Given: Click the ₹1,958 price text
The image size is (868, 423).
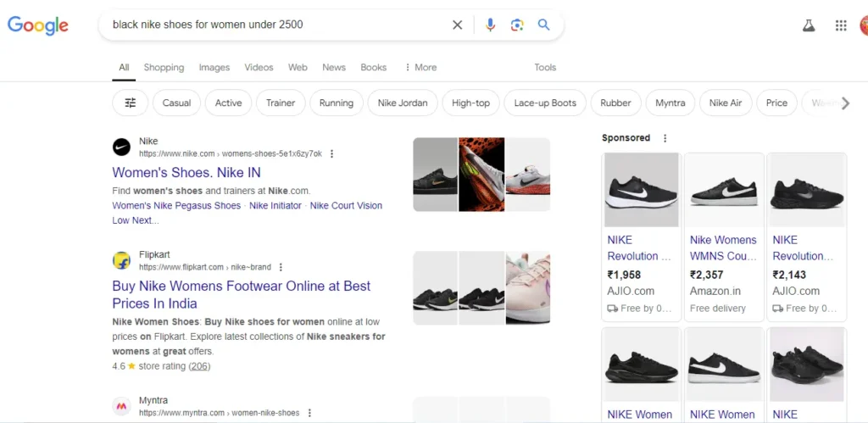Looking at the screenshot, I should [623, 275].
